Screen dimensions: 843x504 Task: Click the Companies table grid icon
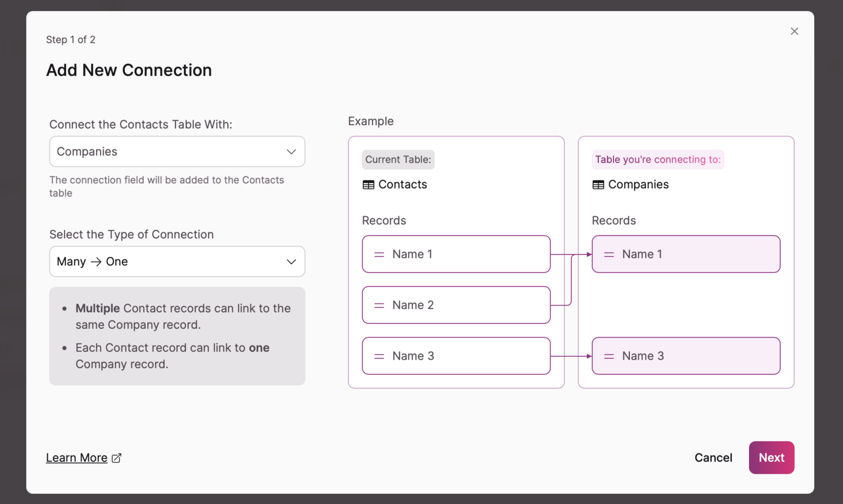pyautogui.click(x=598, y=185)
